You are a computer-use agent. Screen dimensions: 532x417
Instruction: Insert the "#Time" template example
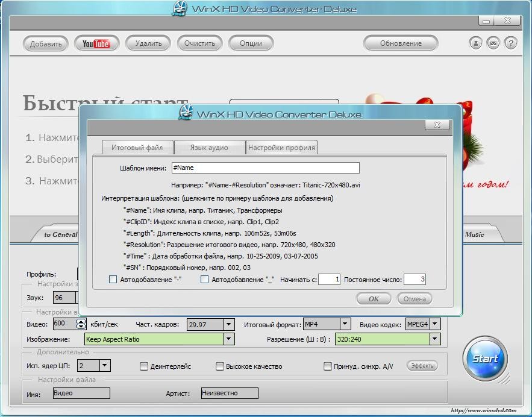[221, 256]
